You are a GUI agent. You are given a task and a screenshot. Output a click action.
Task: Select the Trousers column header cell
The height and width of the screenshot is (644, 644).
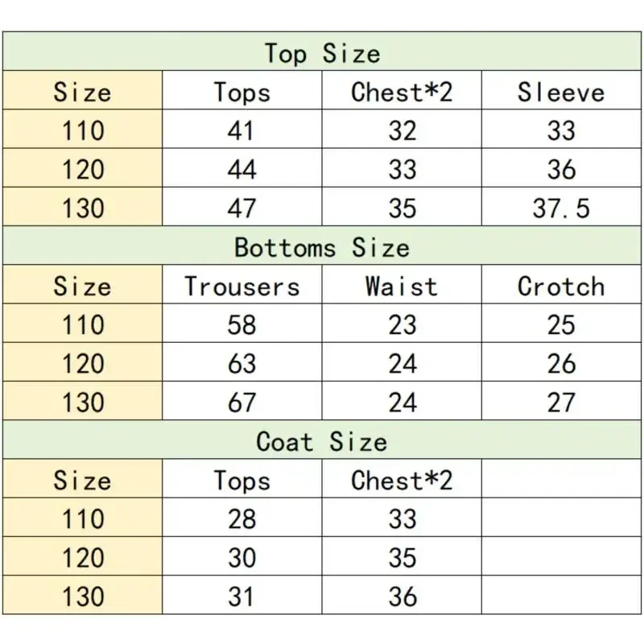pyautogui.click(x=242, y=287)
